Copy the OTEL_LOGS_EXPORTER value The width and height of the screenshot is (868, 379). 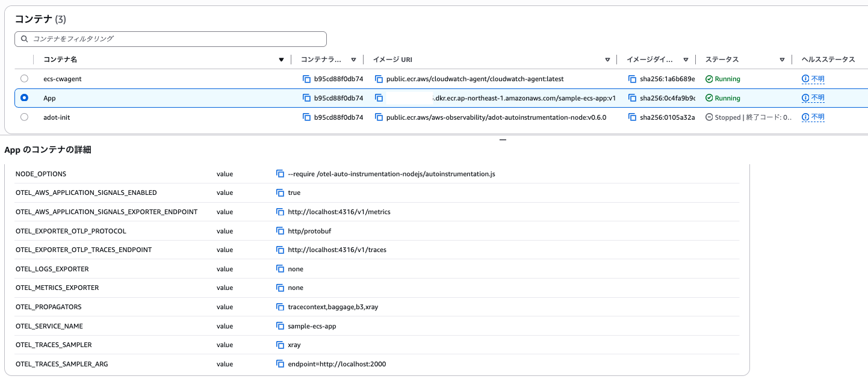(x=280, y=269)
